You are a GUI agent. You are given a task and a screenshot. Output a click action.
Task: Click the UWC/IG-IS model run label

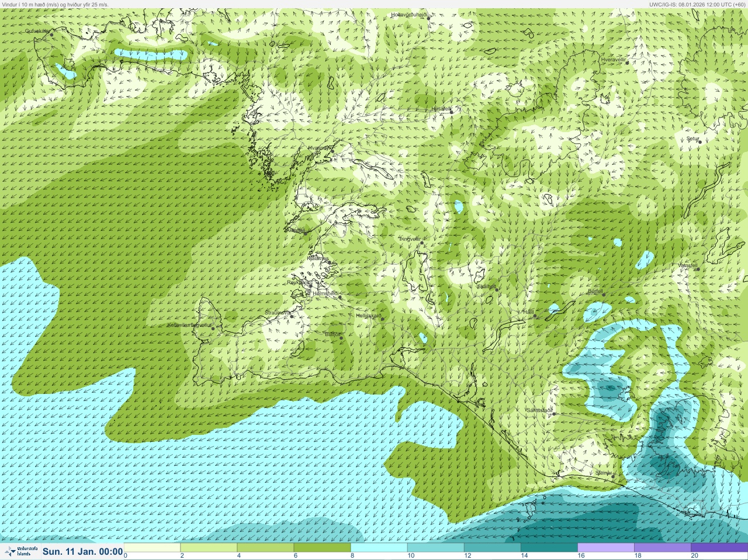click(x=698, y=4)
